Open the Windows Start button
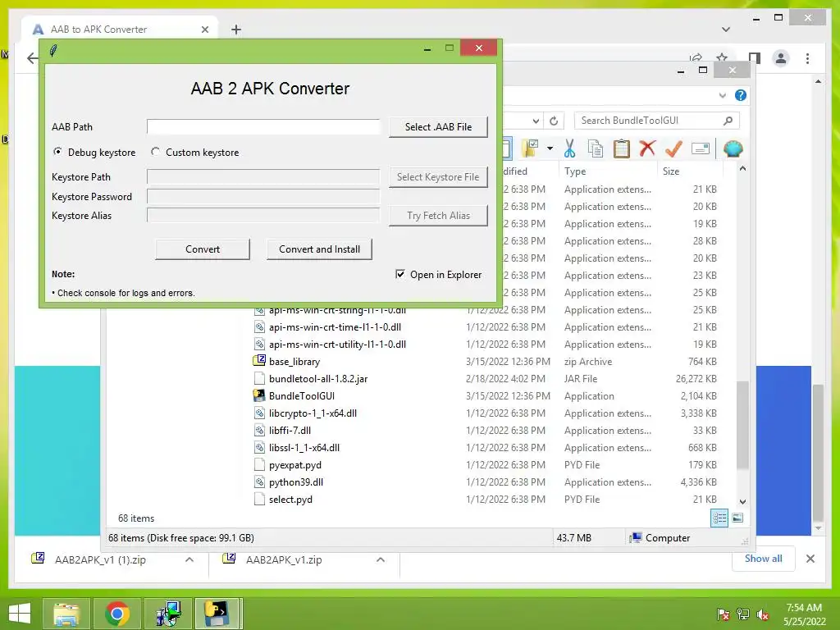Viewport: 840px width, 630px height. (20, 614)
